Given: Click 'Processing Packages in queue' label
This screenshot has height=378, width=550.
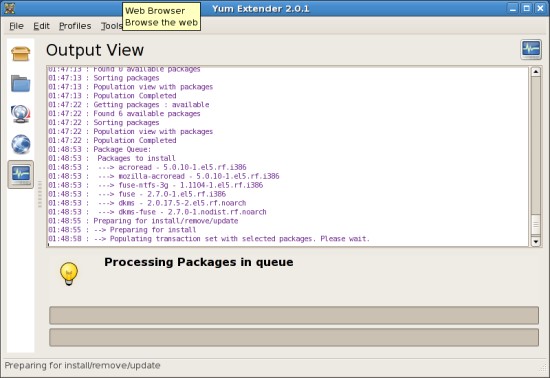Looking at the screenshot, I should (x=199, y=262).
